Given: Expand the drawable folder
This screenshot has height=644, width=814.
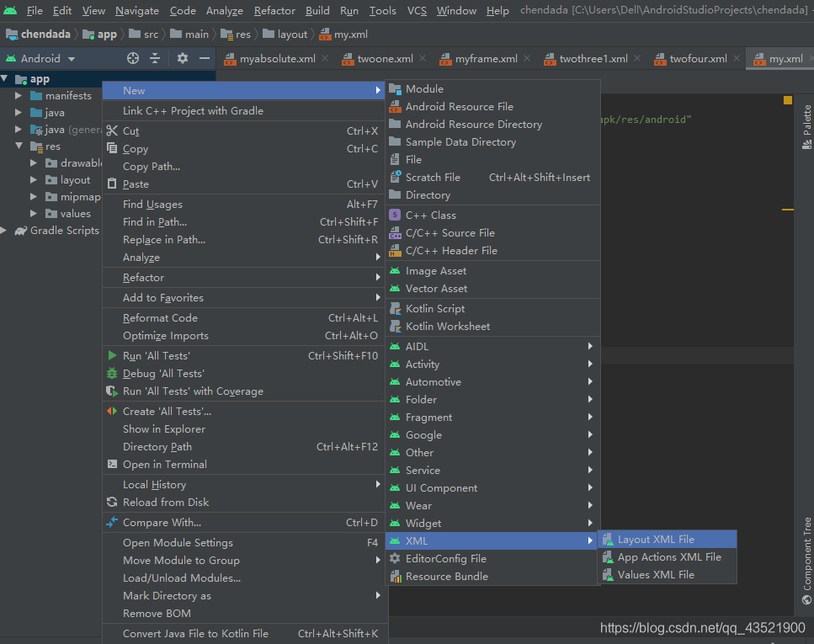Looking at the screenshot, I should pos(33,163).
